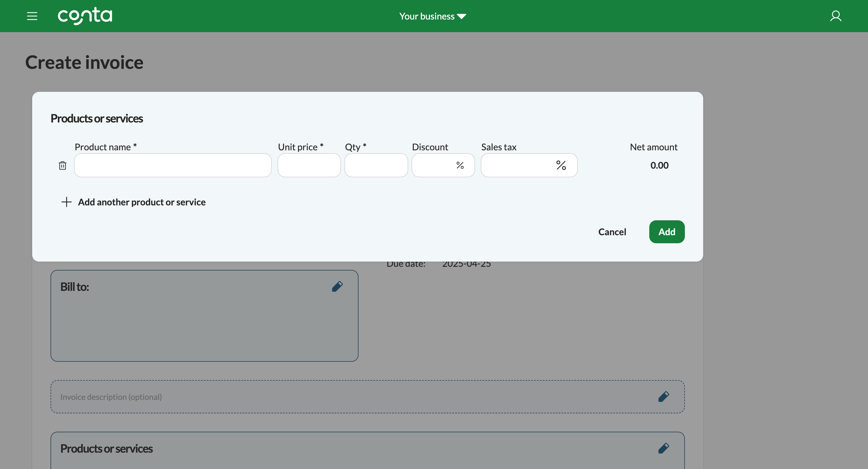Viewport: 868px width, 469px height.
Task: Edit the Products or services section with pencil
Action: coord(663,448)
